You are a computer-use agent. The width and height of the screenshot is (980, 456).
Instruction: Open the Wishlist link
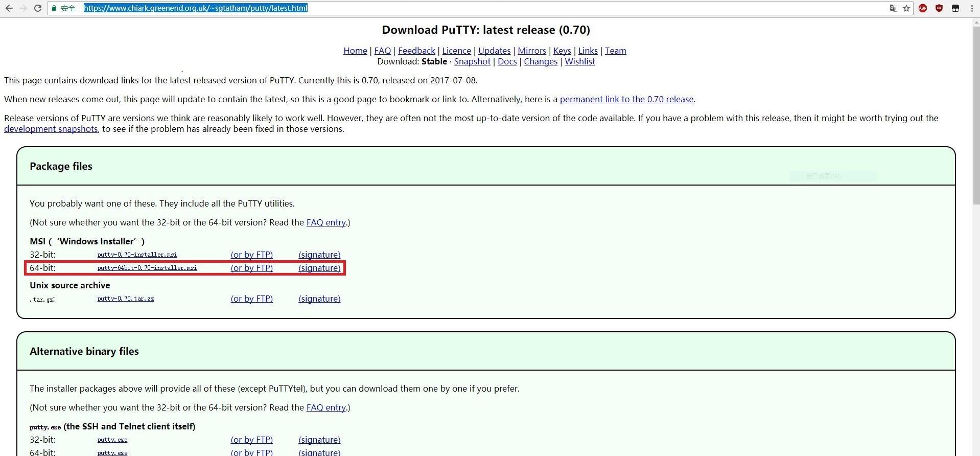[x=580, y=61]
